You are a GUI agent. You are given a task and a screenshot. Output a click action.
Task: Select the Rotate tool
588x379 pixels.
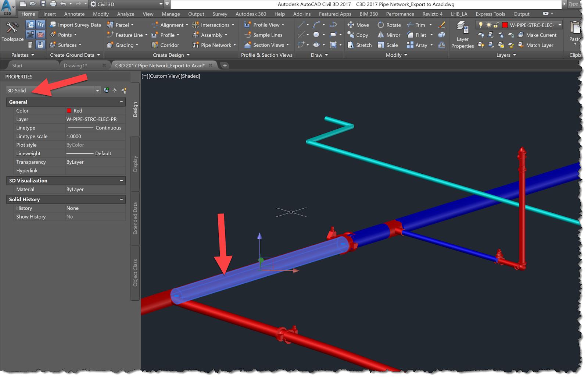[x=389, y=25]
